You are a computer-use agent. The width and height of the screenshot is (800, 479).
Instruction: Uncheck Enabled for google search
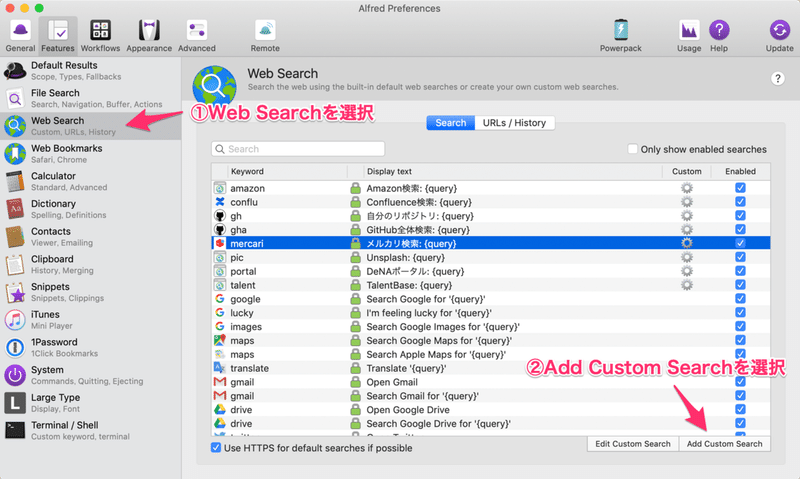(740, 298)
